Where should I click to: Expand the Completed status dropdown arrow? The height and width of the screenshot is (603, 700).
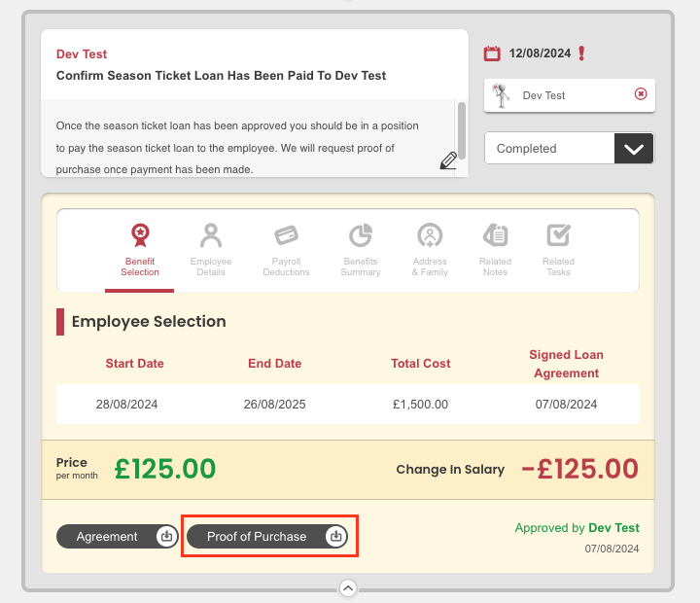point(634,148)
